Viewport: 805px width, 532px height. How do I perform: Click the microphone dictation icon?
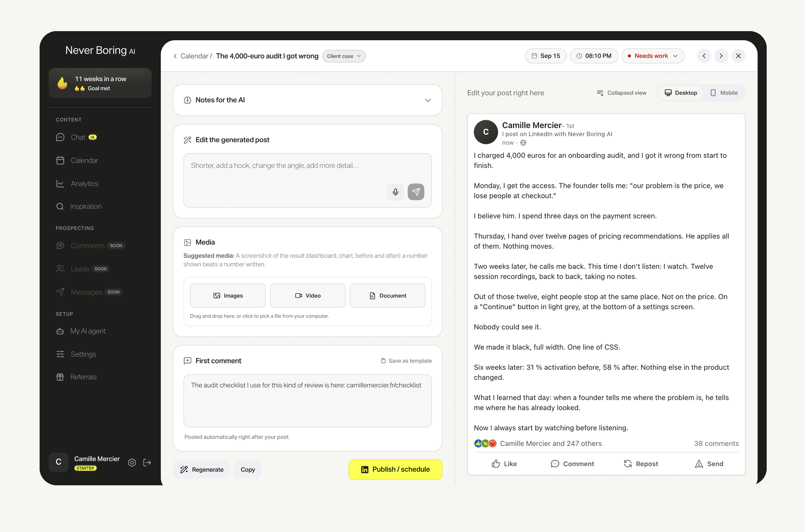pyautogui.click(x=395, y=192)
